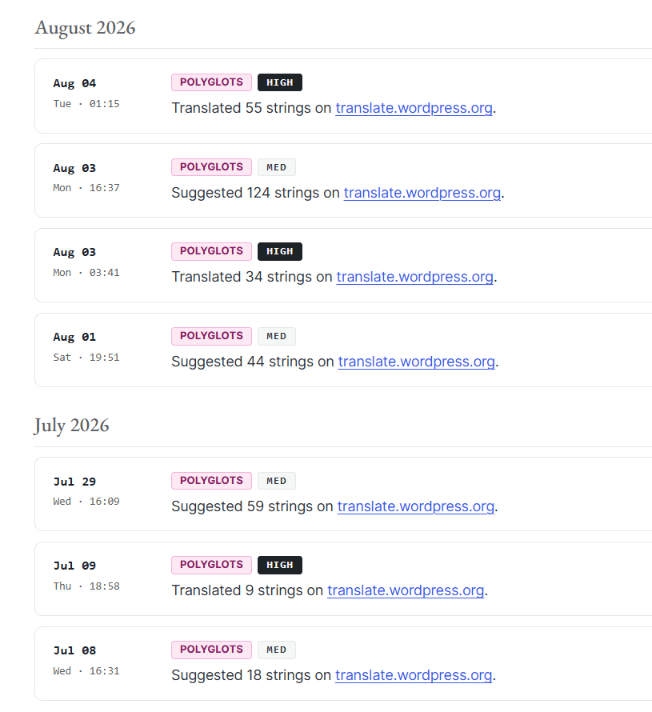Click the POLYGLOTS tag on Aug 03 03:41 entry
Image resolution: width=652 pixels, height=712 pixels.
coord(211,251)
